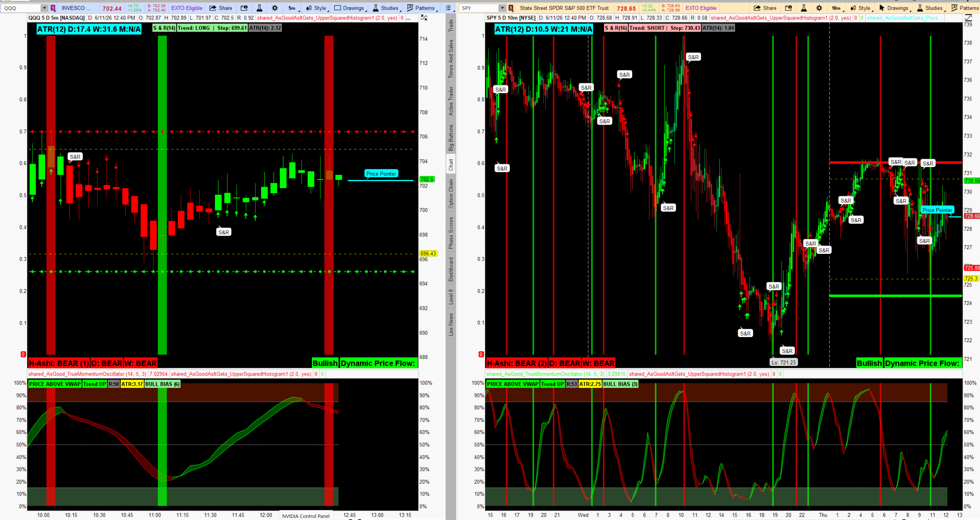Switch to the Active Trader sidebar tab
980x520 pixels.
click(451, 101)
